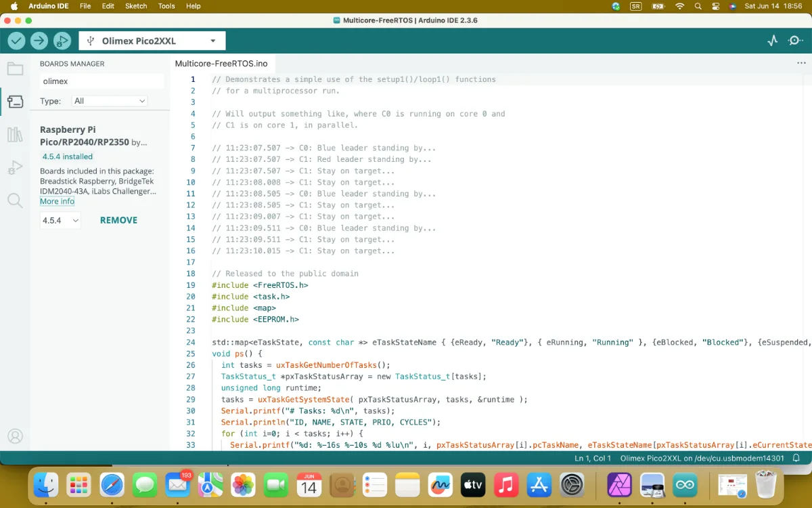Click the 4.5.4 installed badge
812x508 pixels.
(x=68, y=156)
